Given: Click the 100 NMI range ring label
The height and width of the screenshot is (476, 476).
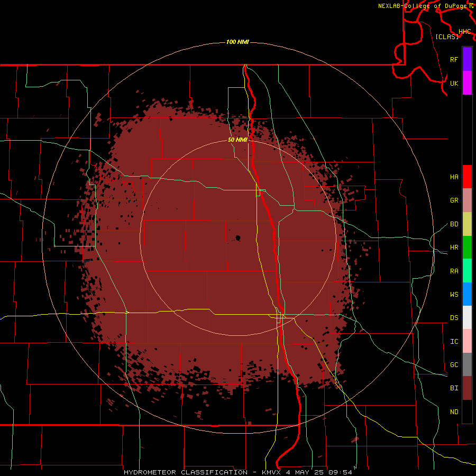Looking at the screenshot, I should [237, 42].
